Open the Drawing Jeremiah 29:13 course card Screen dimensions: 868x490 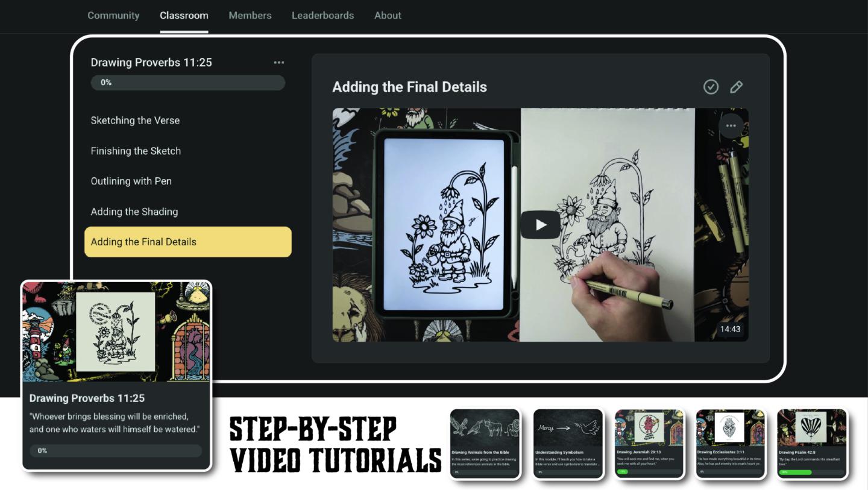pos(650,444)
